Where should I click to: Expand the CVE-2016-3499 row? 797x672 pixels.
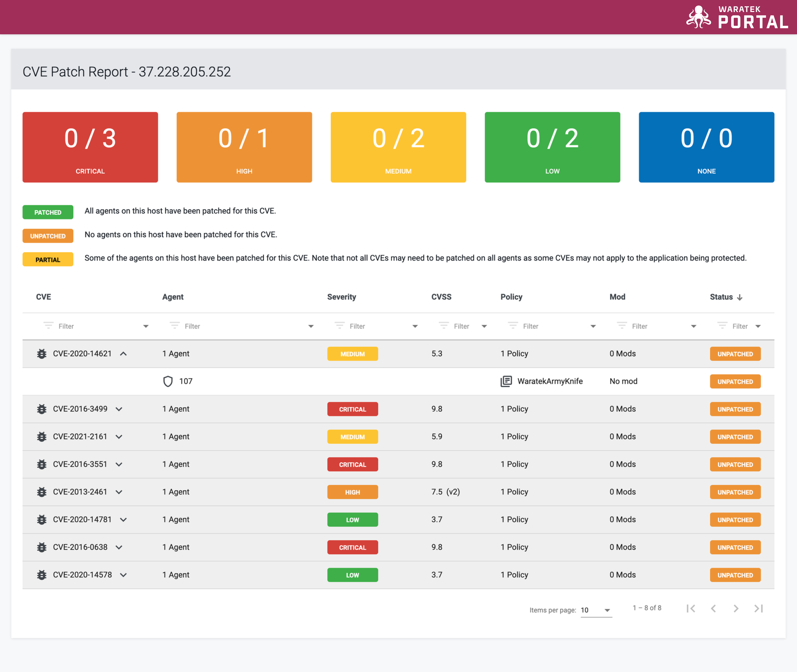click(x=119, y=409)
